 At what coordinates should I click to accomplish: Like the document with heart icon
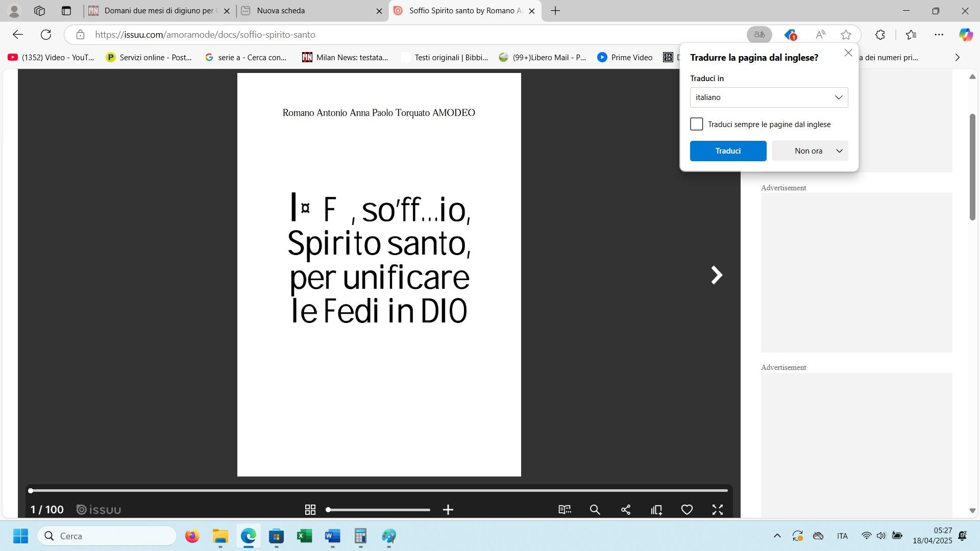pyautogui.click(x=687, y=510)
